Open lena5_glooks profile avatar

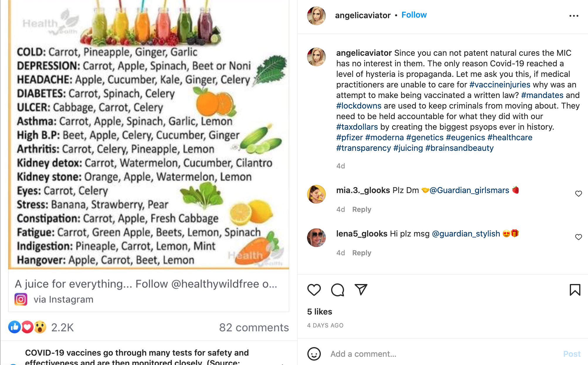coord(316,238)
